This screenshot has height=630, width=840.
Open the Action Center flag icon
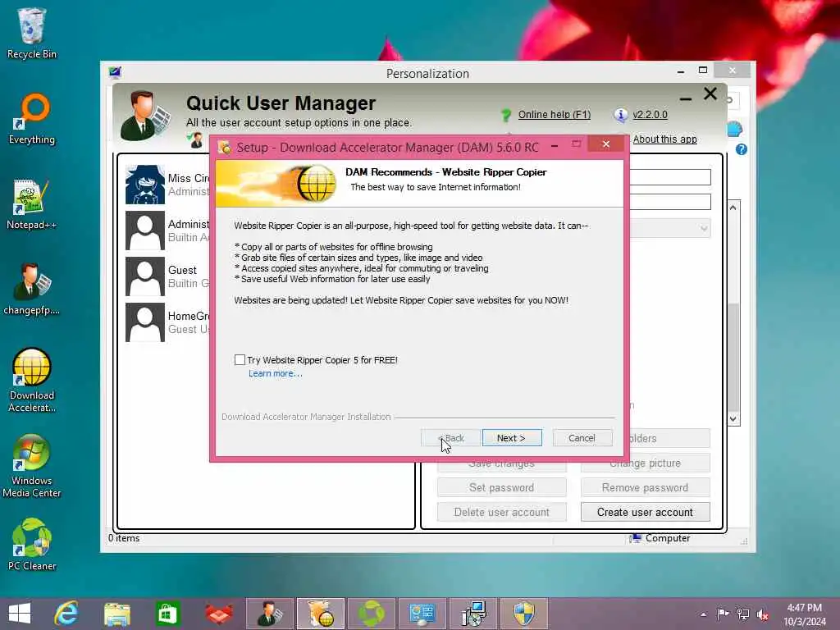click(x=723, y=614)
